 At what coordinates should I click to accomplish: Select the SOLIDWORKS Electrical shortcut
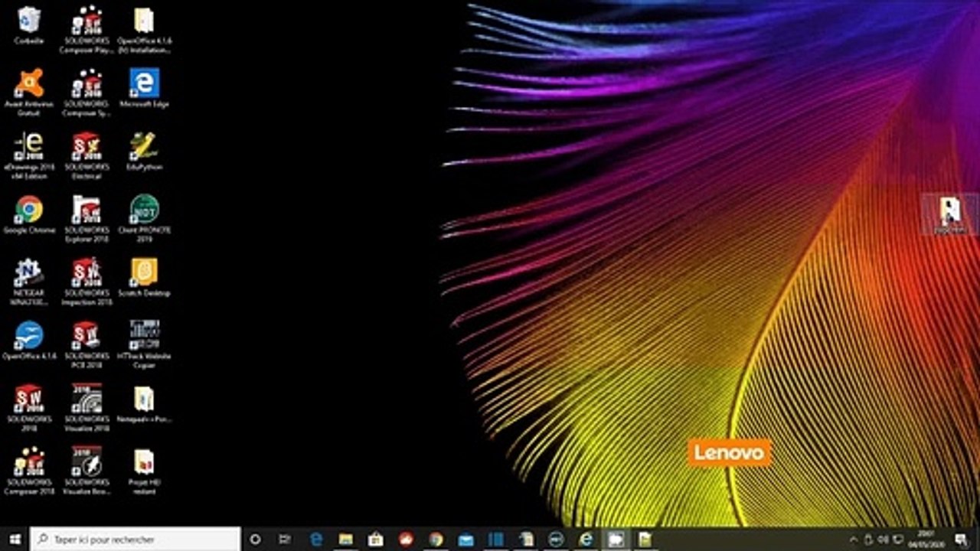(87, 155)
